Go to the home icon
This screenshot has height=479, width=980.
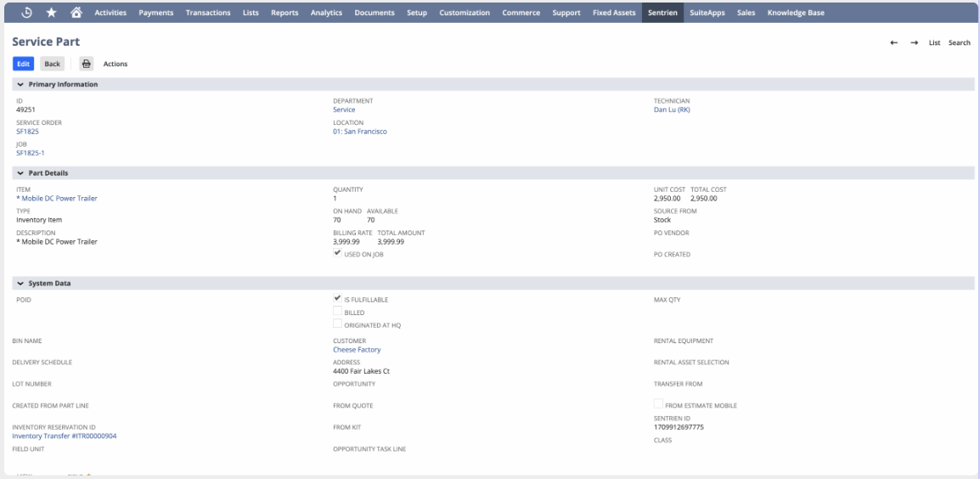[76, 13]
